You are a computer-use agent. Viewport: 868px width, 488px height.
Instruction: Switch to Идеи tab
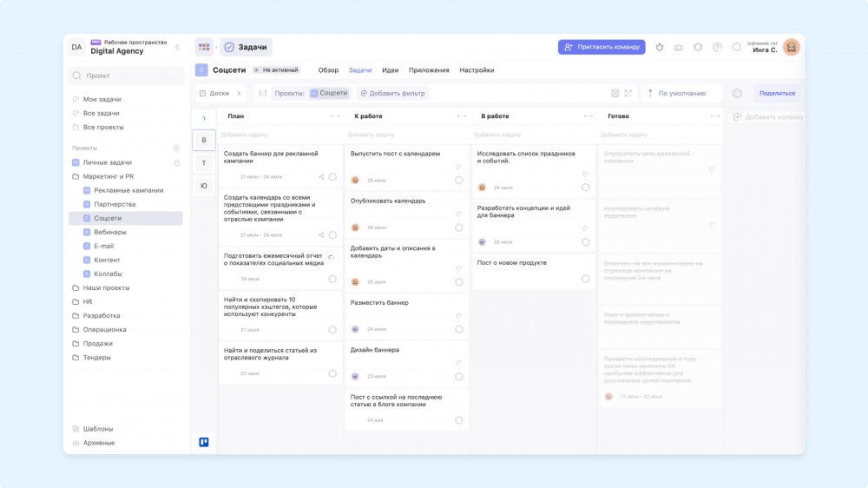point(391,69)
